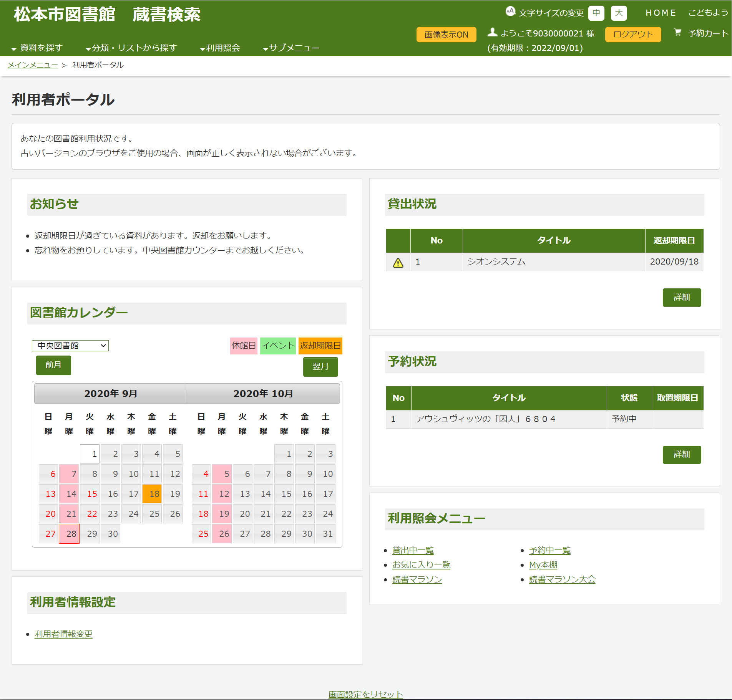Select October 31 in calendar
The width and height of the screenshot is (732, 700).
point(325,534)
